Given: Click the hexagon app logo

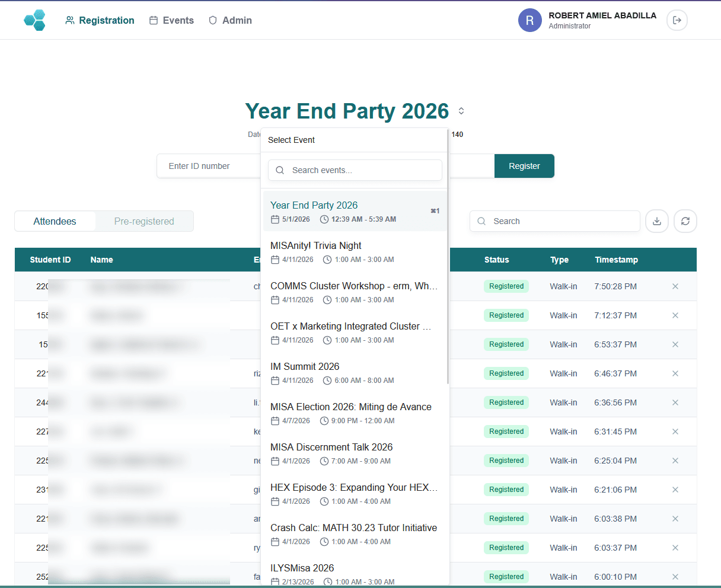Looking at the screenshot, I should [35, 20].
